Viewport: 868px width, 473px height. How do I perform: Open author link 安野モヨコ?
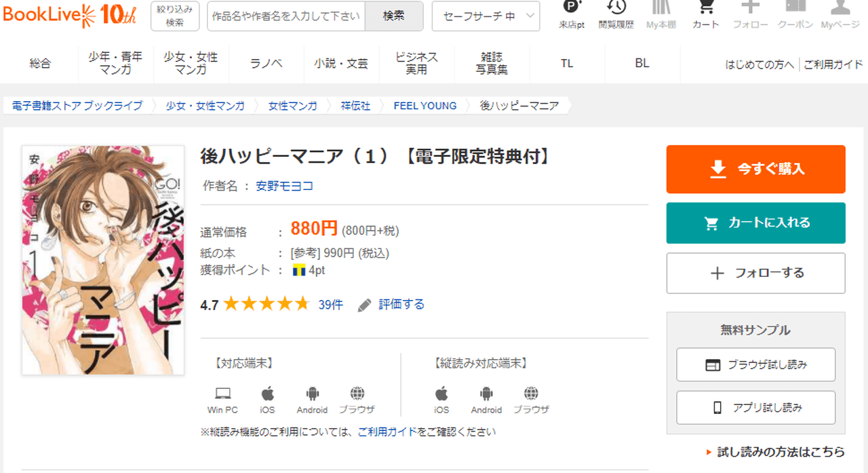coord(284,186)
